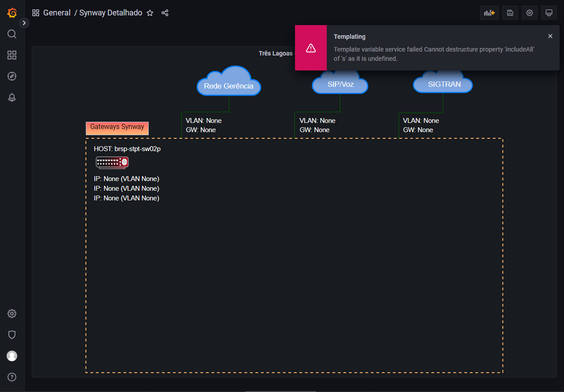Click the Rede Gerência cloud
Image resolution: width=564 pixels, height=392 pixels.
click(x=229, y=81)
